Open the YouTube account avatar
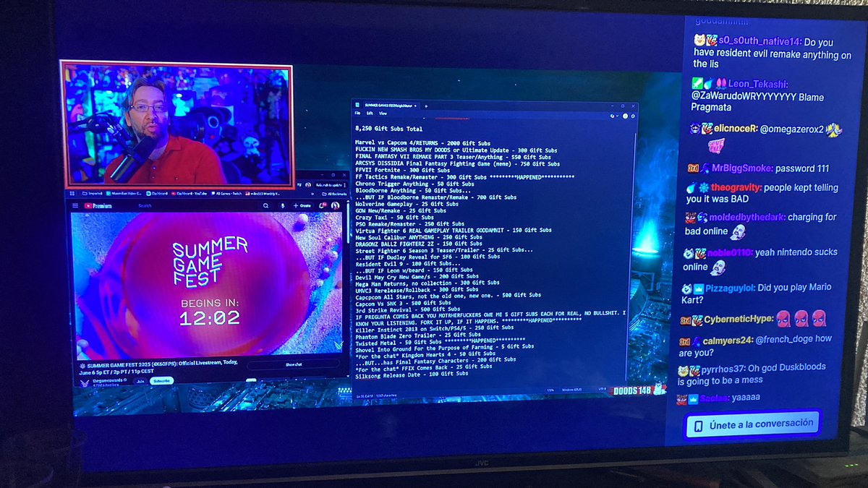Image resolution: width=868 pixels, height=488 pixels. [x=335, y=205]
